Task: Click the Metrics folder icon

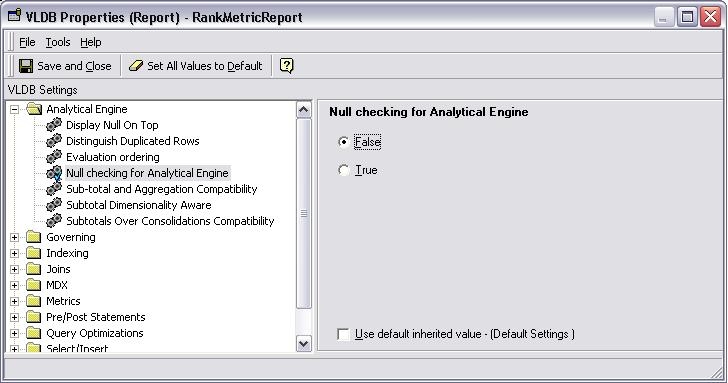Action: point(34,301)
